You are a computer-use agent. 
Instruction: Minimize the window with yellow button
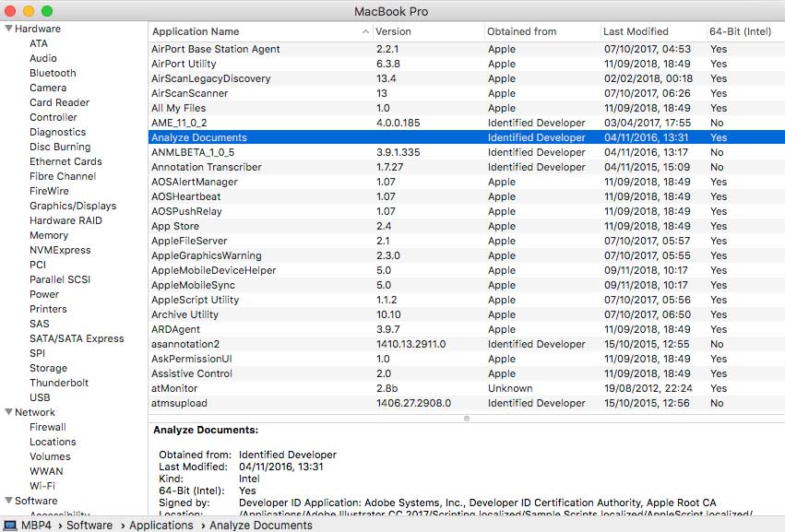point(29,11)
